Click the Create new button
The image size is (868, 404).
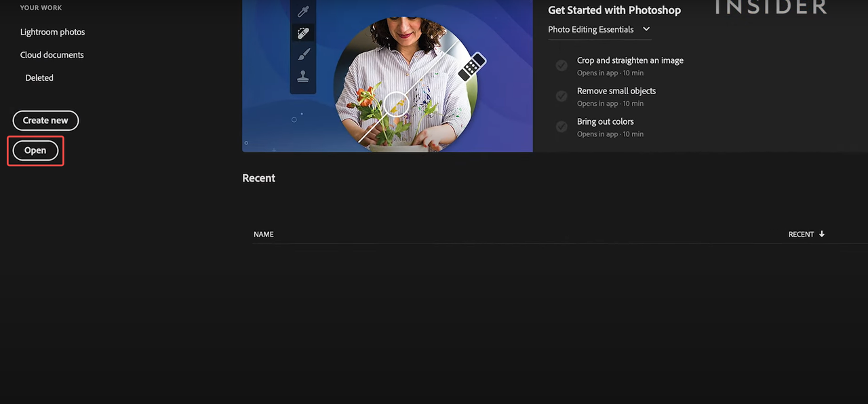(x=45, y=121)
